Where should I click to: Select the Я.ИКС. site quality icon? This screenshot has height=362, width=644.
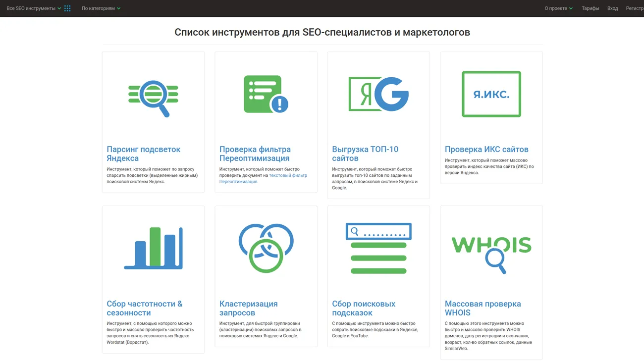491,94
